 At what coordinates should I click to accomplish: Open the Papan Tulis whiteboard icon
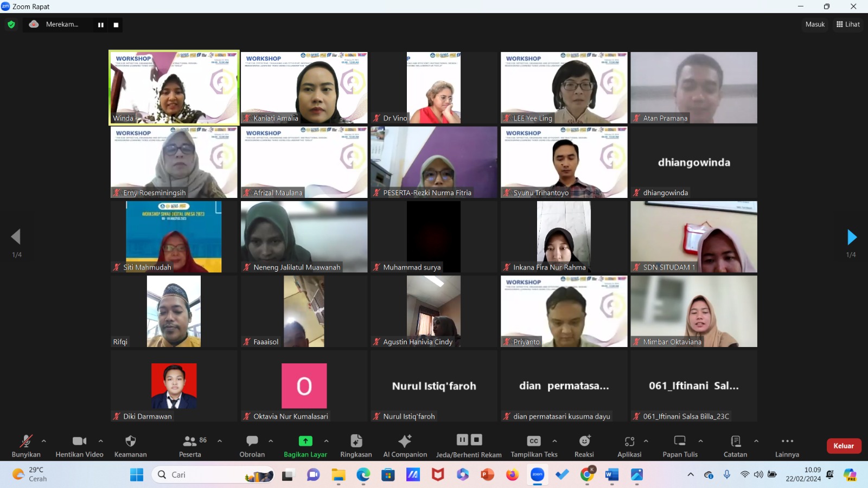click(x=680, y=441)
